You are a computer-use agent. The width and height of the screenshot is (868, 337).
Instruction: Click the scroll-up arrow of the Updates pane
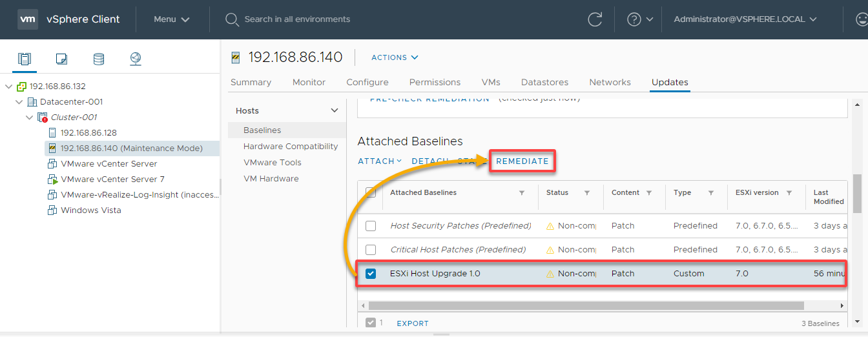point(857,105)
